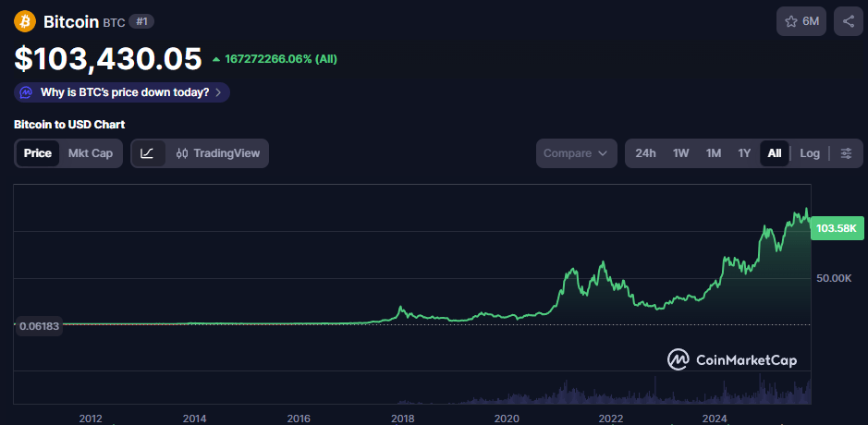Click the green up-triangle change indicator

216,59
